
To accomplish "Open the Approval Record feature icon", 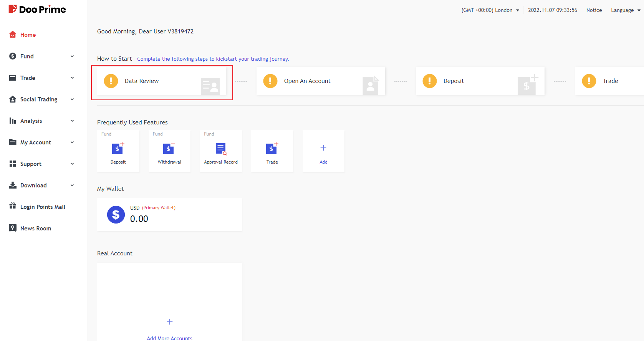I will [x=221, y=149].
